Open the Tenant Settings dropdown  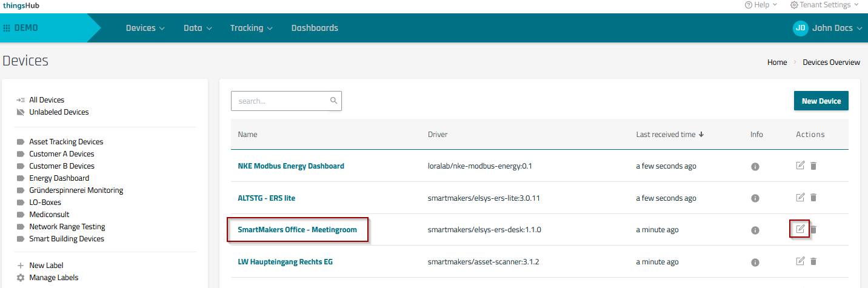point(824,5)
